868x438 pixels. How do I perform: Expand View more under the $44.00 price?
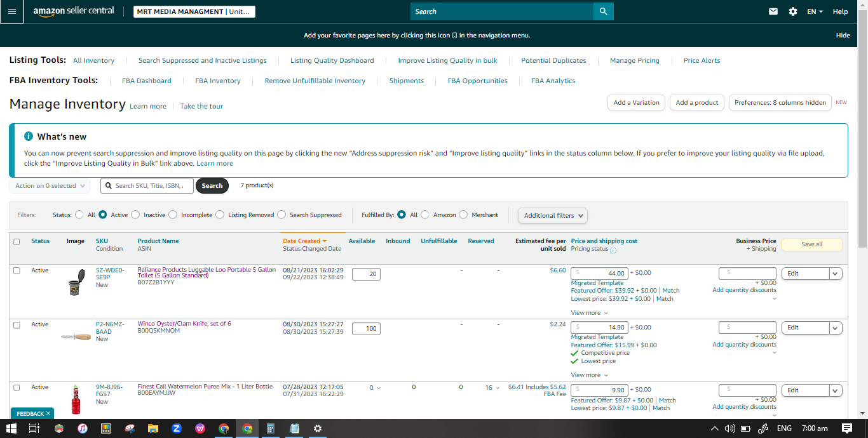click(590, 312)
